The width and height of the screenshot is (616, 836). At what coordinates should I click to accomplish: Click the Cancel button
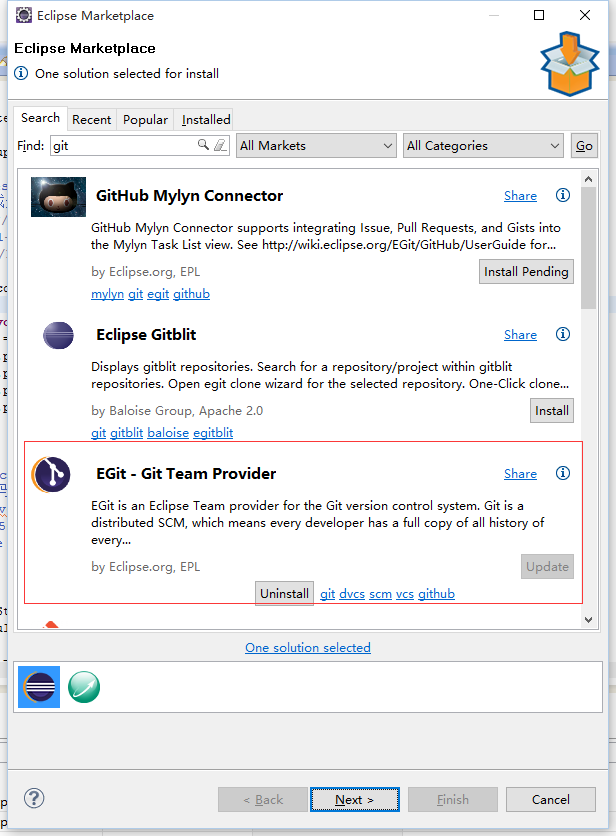[x=550, y=799]
